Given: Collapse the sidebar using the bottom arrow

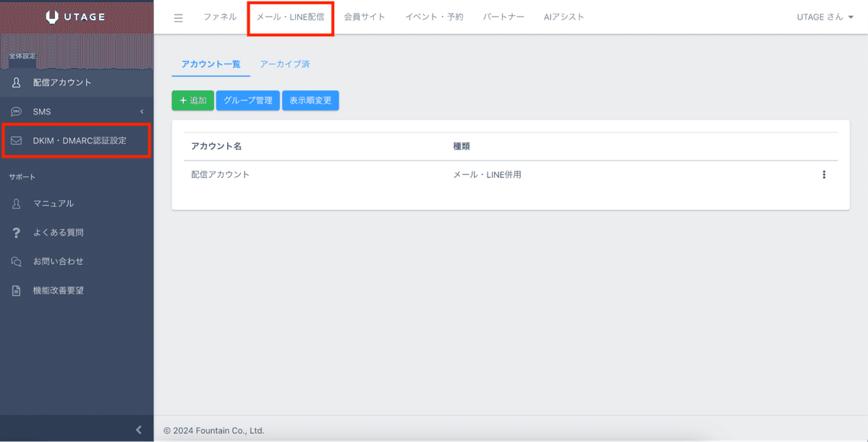Looking at the screenshot, I should [x=138, y=429].
